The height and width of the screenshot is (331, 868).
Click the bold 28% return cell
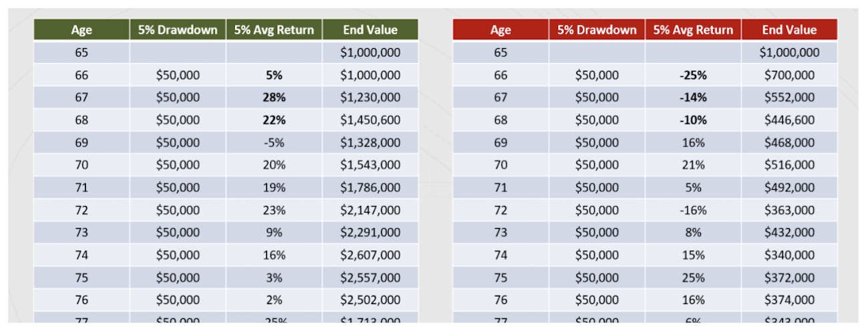(x=274, y=98)
